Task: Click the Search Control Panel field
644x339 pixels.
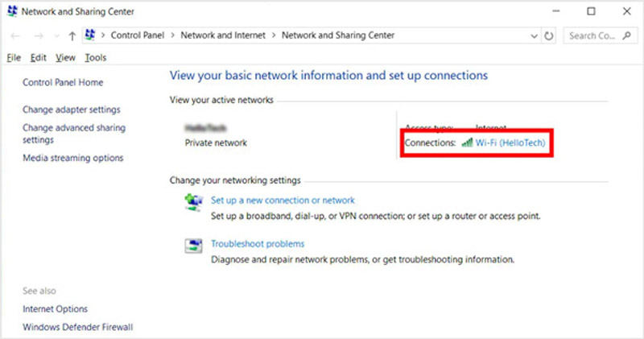Action: (596, 36)
